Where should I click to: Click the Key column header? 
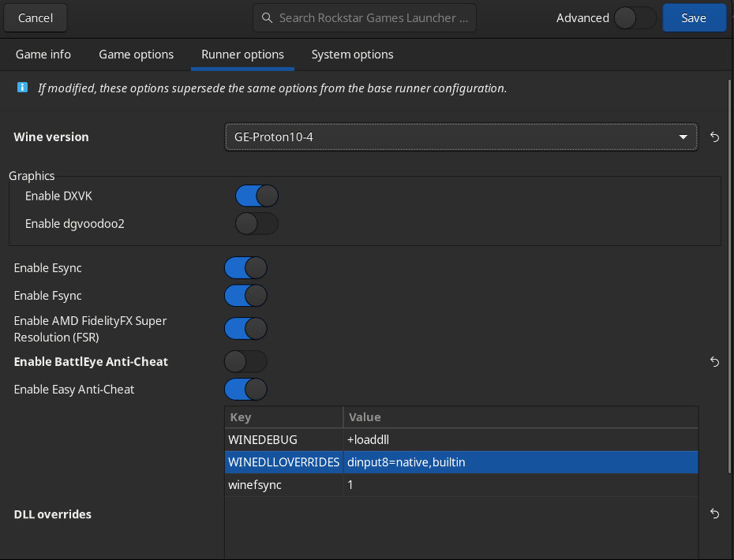pyautogui.click(x=283, y=417)
